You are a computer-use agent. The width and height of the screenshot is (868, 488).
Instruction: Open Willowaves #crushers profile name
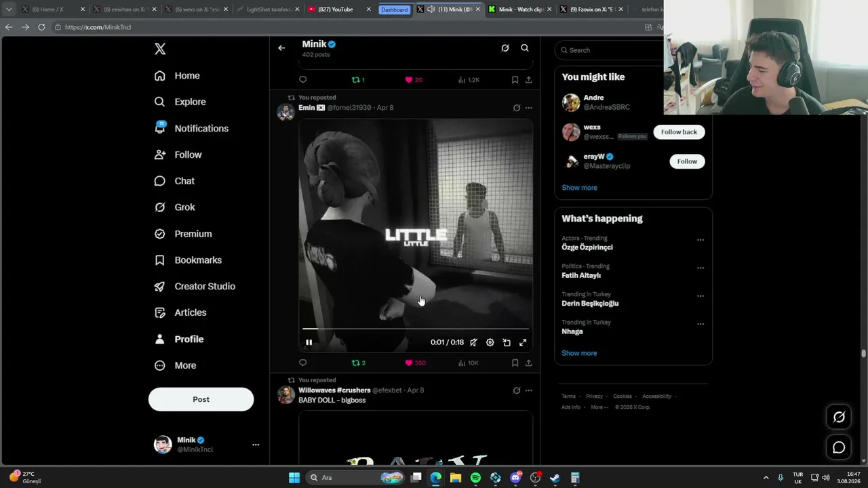(334, 390)
